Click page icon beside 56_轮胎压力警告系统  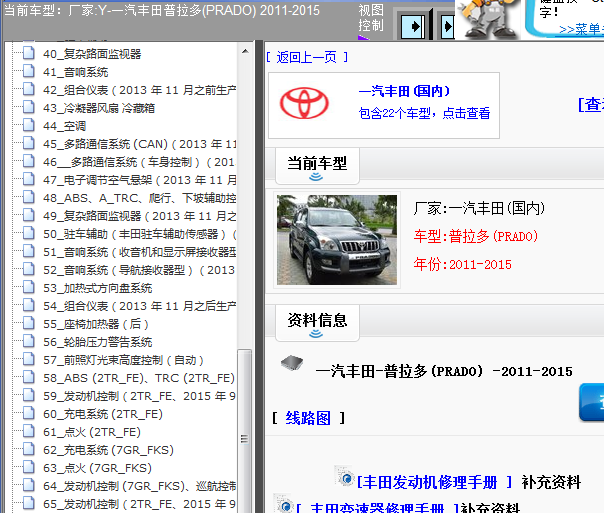coord(29,341)
